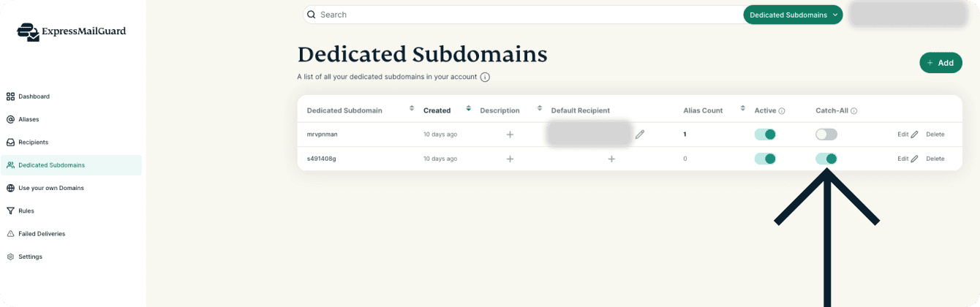This screenshot has height=307, width=980.
Task: Delete the s491408g subdomain
Action: [935, 159]
